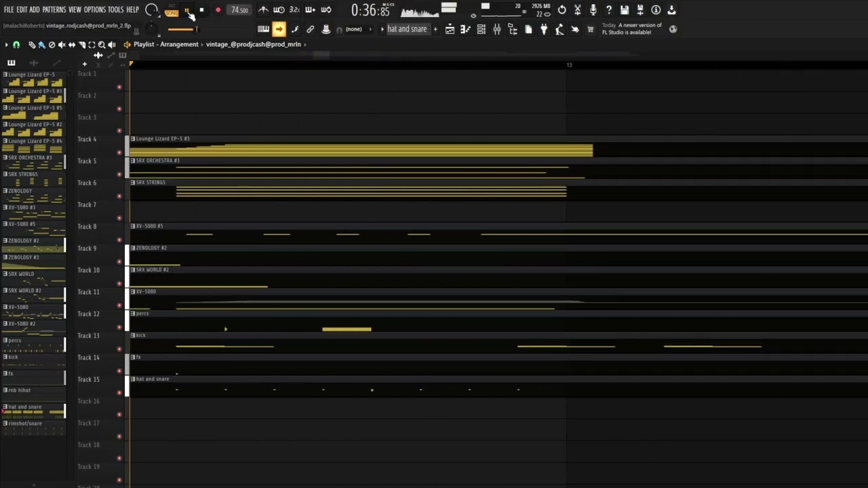868x488 pixels.
Task: Open the Playlist menu arrow
Action: pos(6,45)
